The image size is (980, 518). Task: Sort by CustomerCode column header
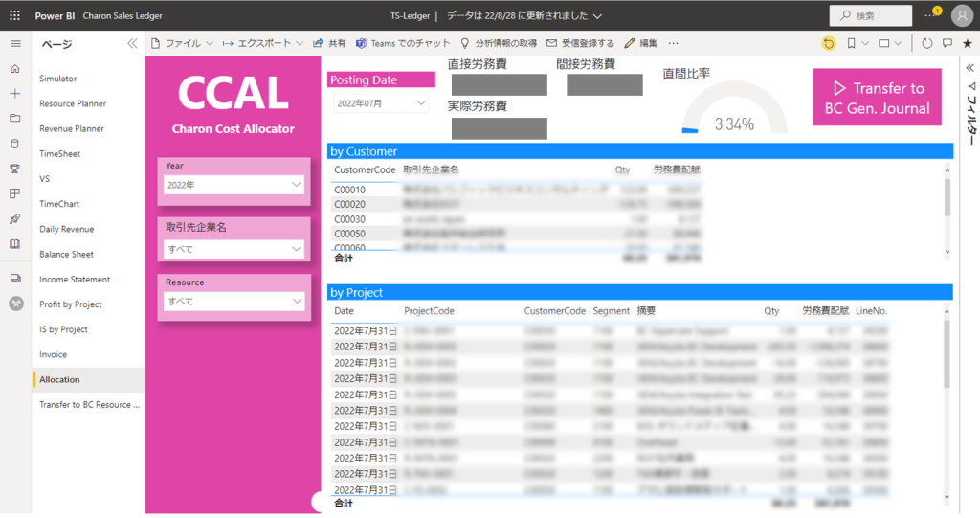click(x=365, y=169)
